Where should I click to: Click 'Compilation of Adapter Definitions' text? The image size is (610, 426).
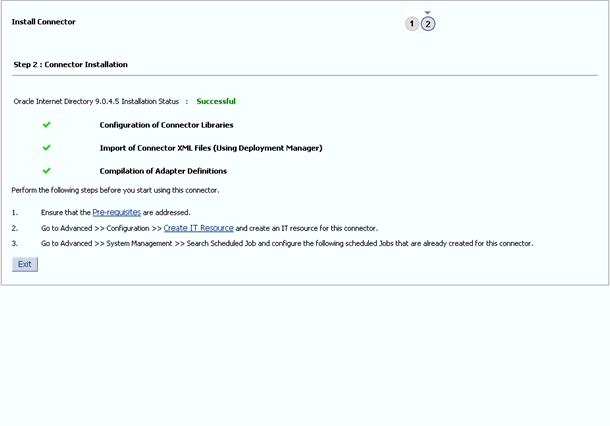[x=163, y=171]
